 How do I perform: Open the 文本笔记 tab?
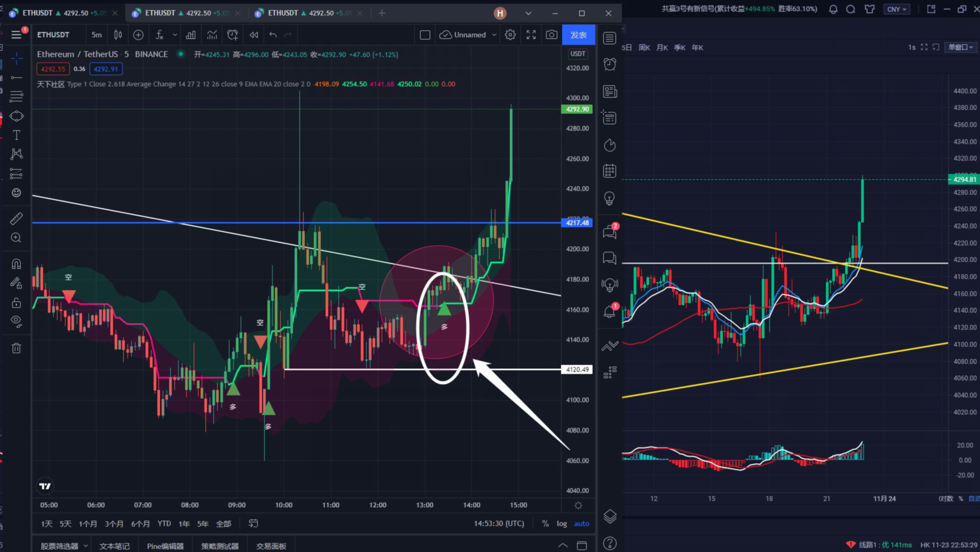[114, 545]
